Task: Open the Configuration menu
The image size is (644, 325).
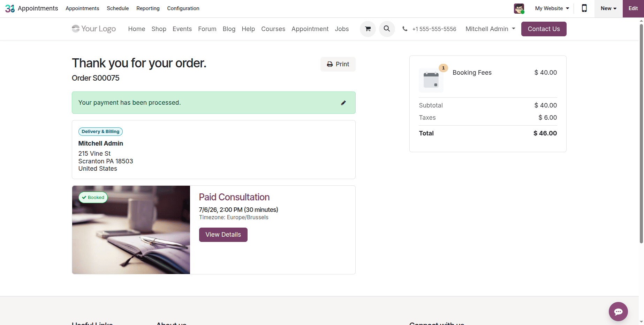Action: (183, 8)
